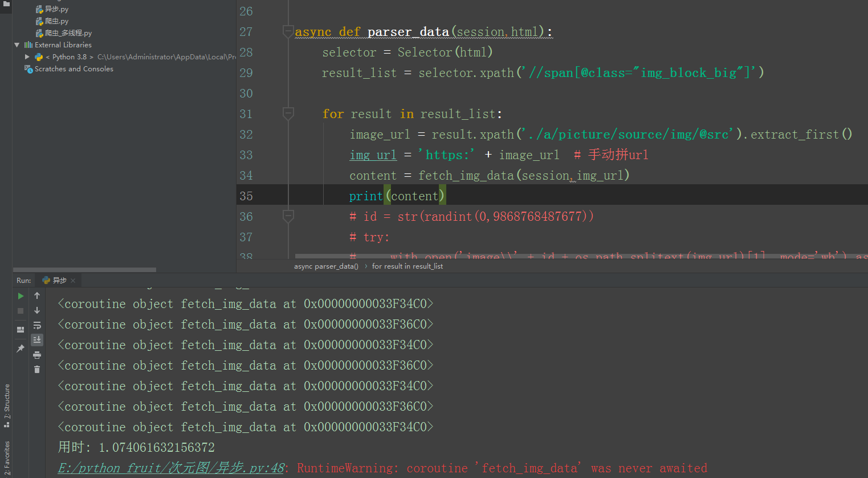This screenshot has width=868, height=478.
Task: Select Scratches and Consoles in project tree
Action: (x=74, y=69)
